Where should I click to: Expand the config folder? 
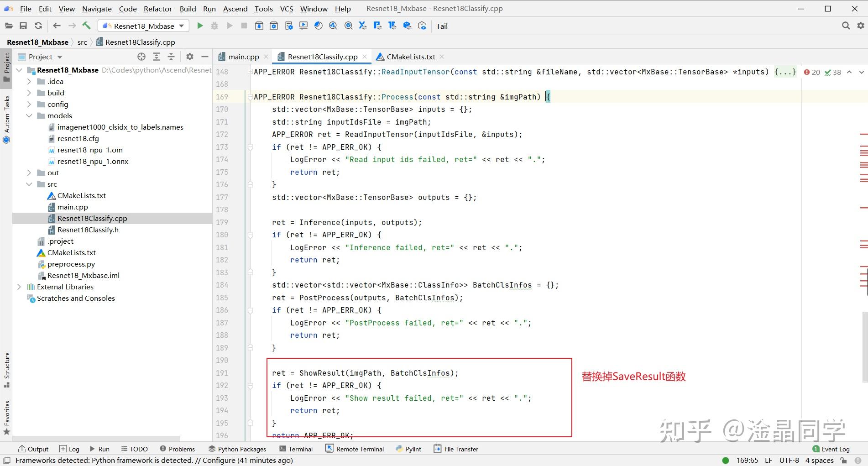click(29, 104)
